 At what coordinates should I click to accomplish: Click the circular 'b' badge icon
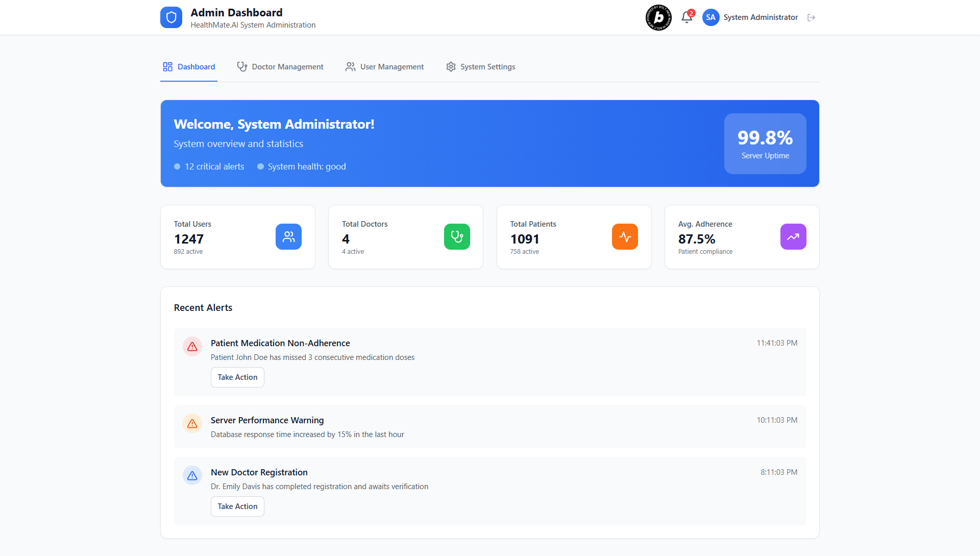pos(658,17)
